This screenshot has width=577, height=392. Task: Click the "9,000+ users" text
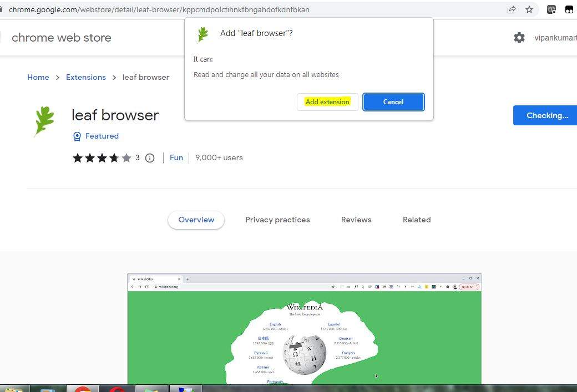pyautogui.click(x=219, y=158)
